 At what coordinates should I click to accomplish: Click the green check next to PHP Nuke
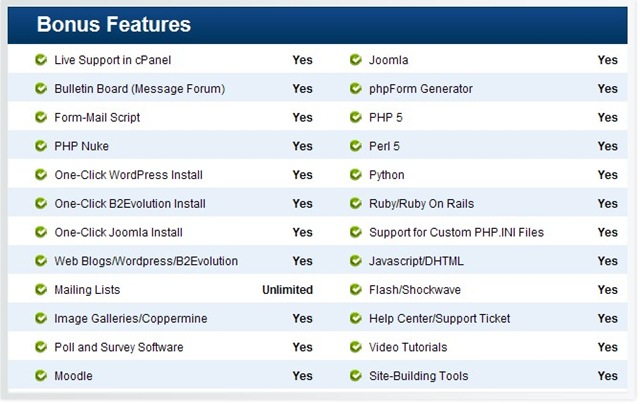[x=41, y=146]
